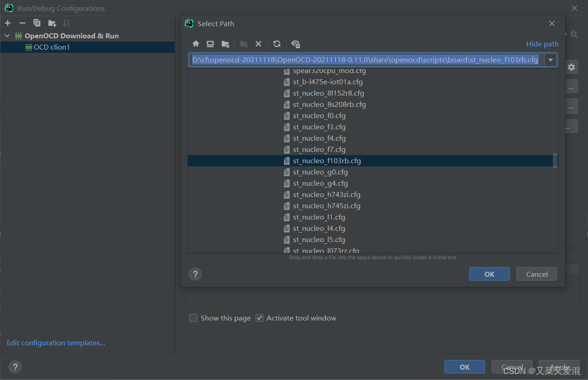
Task: Select st_nucleo_l5.cfg file
Action: tap(319, 240)
